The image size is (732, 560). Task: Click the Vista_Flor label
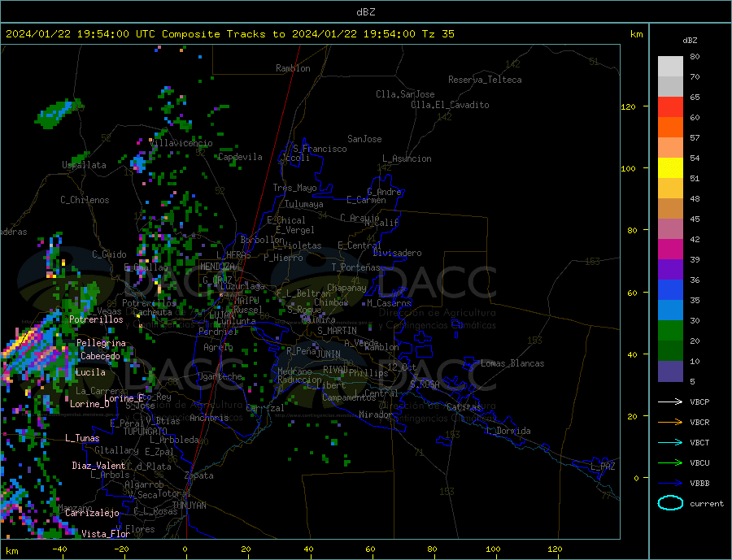106,534
